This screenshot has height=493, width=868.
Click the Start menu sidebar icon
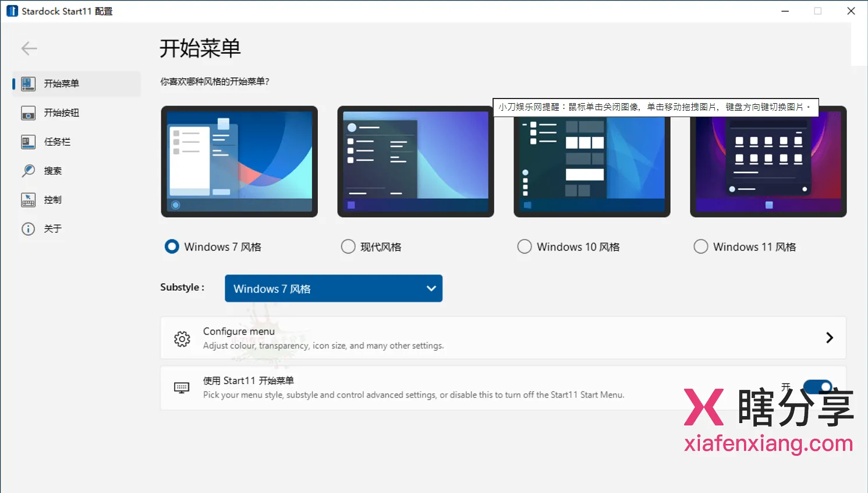point(28,83)
